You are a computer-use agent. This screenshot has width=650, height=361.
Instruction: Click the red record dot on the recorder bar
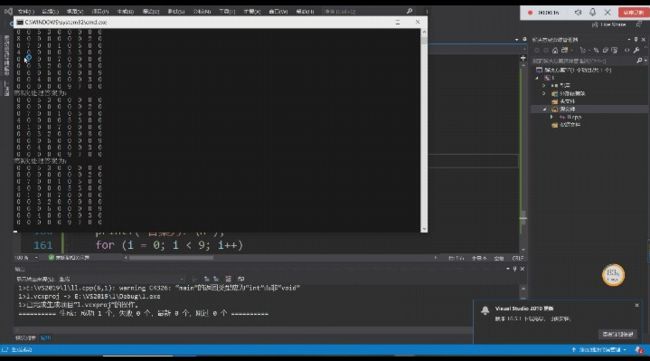pos(530,13)
